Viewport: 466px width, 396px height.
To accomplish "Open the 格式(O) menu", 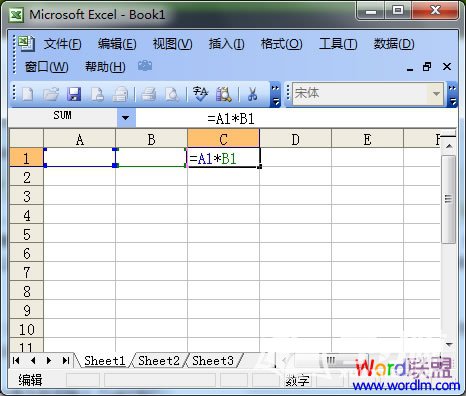I will click(x=281, y=44).
